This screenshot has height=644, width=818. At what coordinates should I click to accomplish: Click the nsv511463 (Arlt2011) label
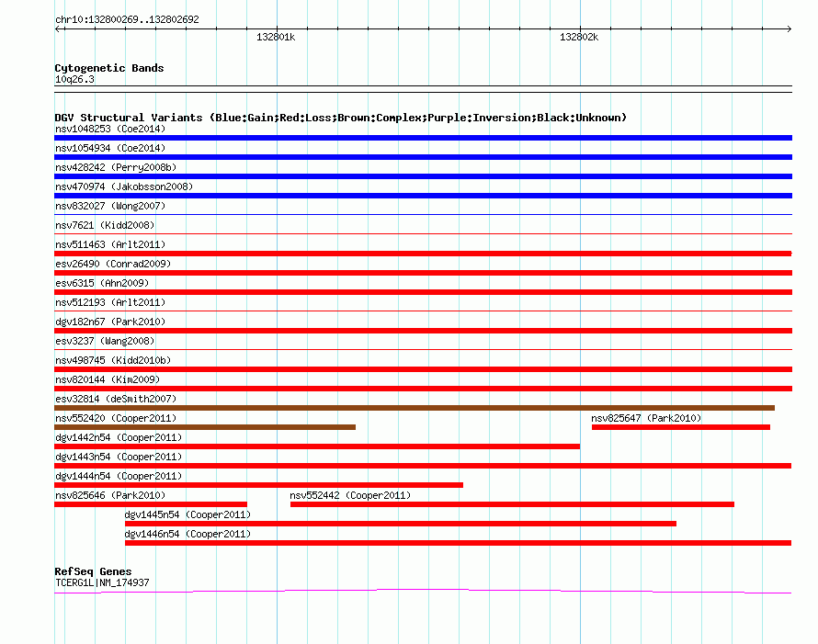(x=110, y=244)
